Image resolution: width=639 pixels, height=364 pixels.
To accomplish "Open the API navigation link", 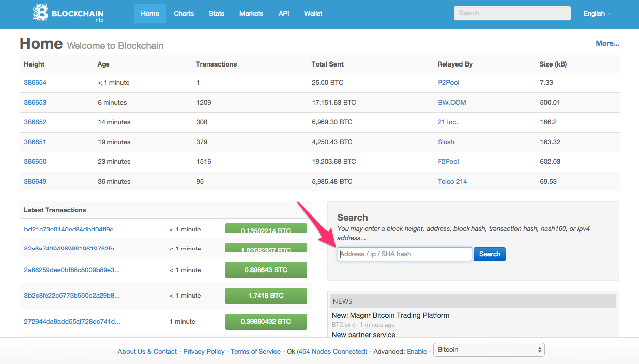I will point(284,14).
